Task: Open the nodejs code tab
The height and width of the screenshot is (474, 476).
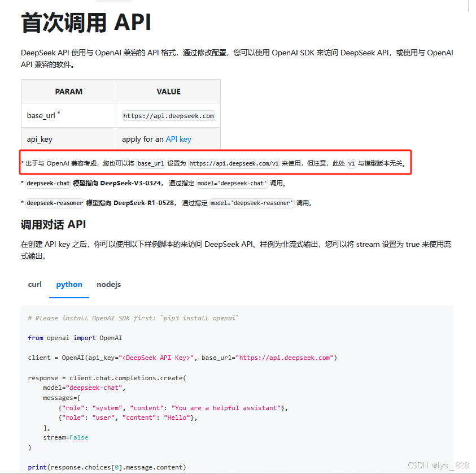Action: click(108, 285)
